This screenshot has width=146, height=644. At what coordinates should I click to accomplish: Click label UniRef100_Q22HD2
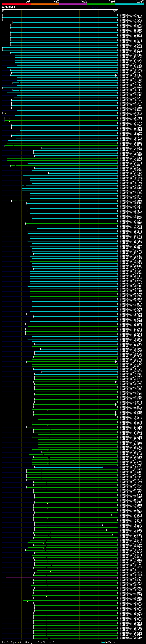click(x=131, y=535)
